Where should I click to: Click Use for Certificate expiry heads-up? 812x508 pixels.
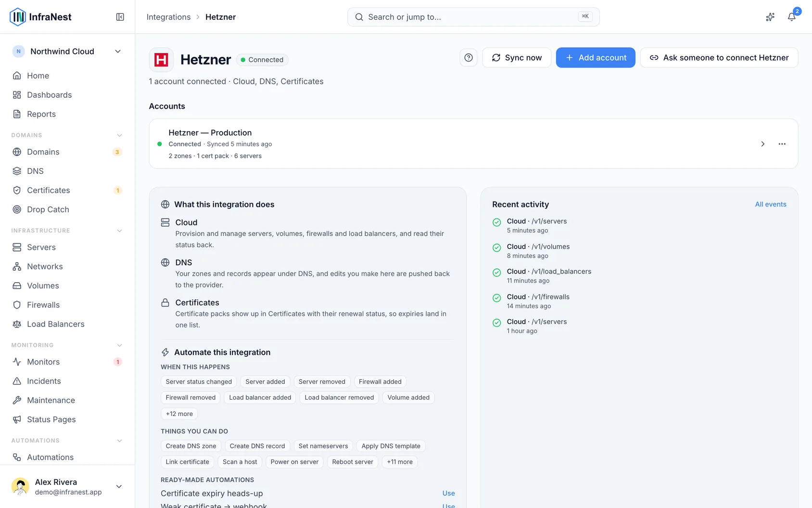click(x=449, y=493)
